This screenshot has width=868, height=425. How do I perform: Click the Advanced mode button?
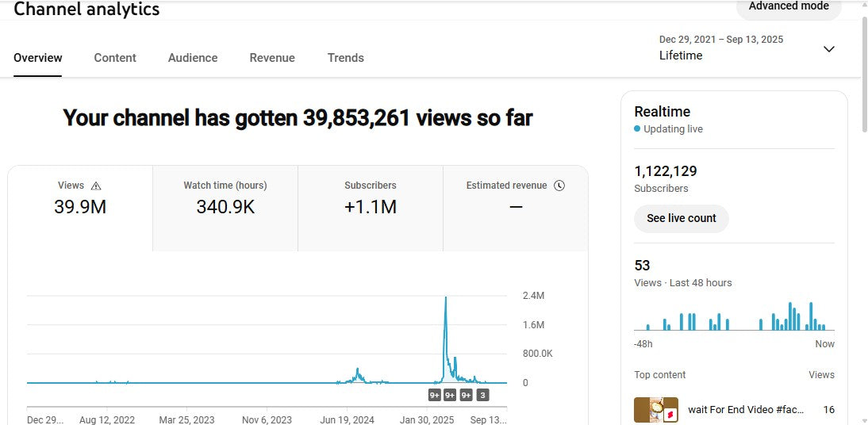789,7
